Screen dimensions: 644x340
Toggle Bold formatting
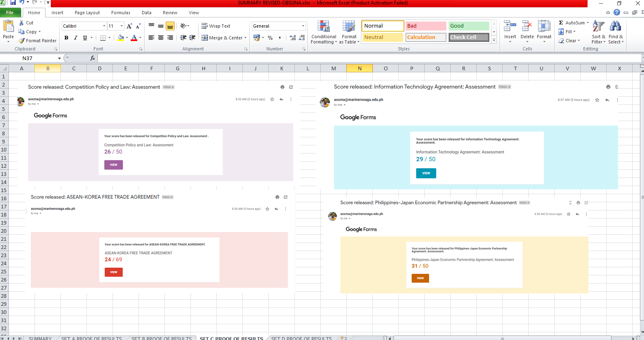(66, 38)
